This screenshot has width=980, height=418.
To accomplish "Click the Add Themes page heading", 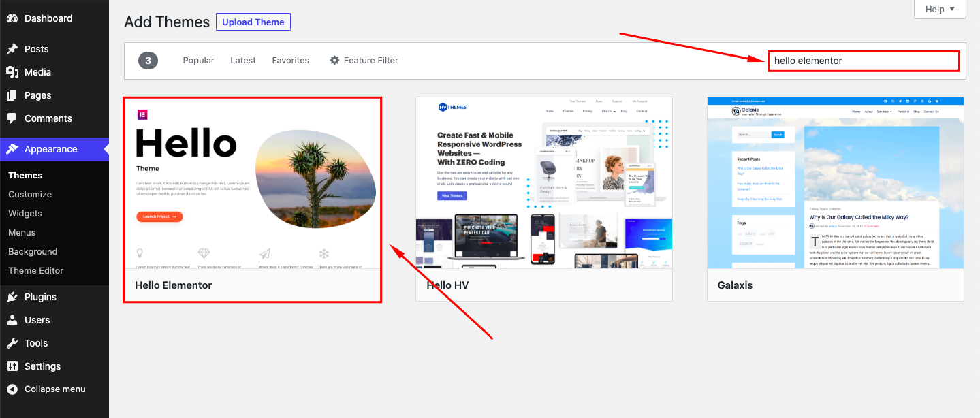I will tap(167, 22).
